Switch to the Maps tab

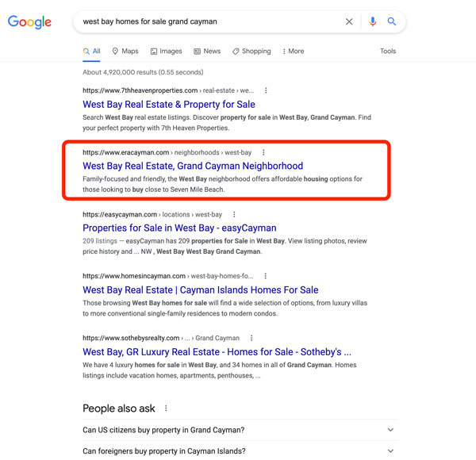[x=125, y=52]
